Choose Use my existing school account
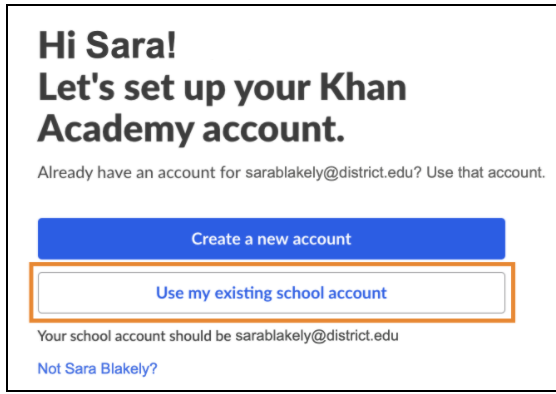 tap(271, 293)
